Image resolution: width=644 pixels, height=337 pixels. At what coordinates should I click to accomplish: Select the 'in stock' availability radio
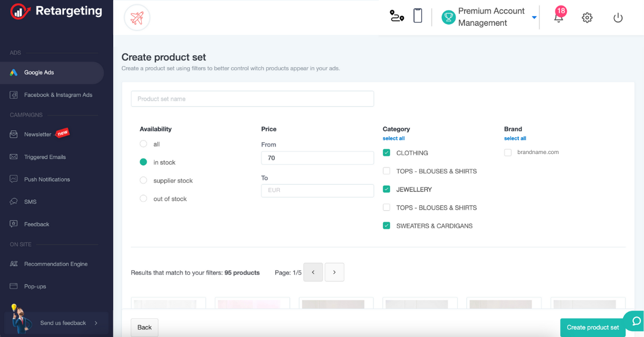[143, 162]
